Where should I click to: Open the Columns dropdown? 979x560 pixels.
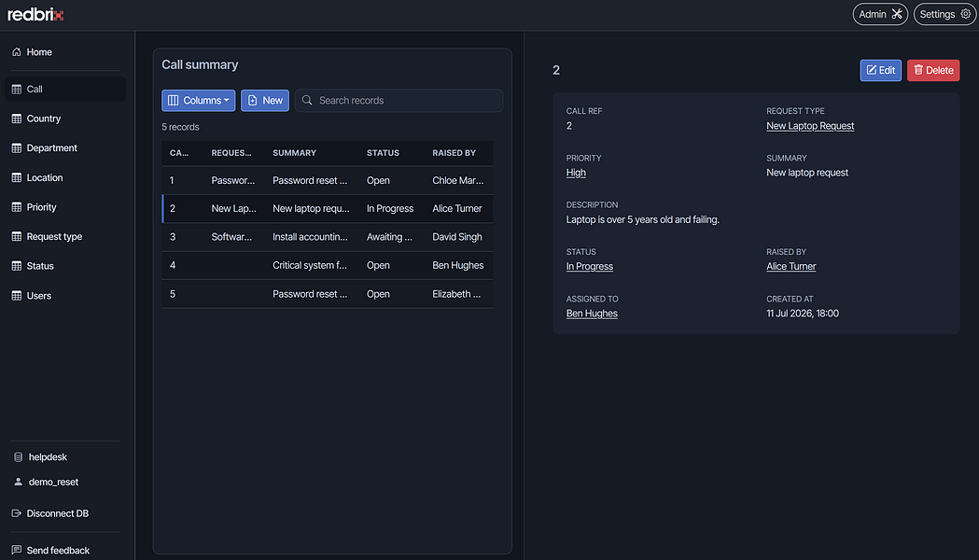[199, 101]
